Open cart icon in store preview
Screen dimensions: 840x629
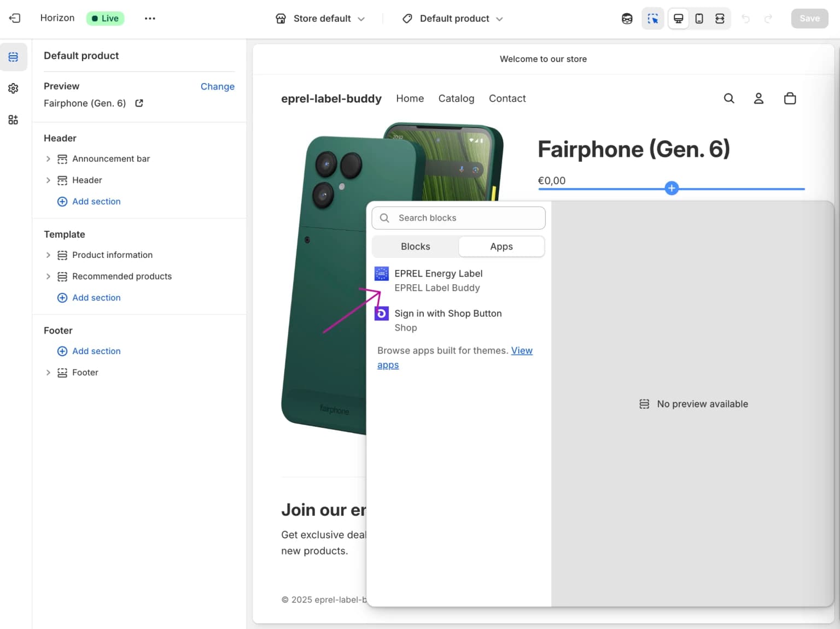(x=790, y=98)
